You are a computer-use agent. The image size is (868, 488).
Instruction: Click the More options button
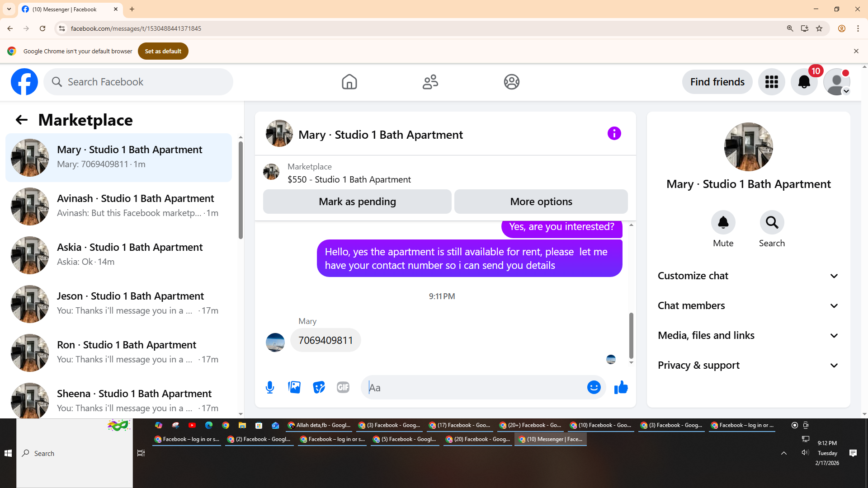[x=541, y=202]
